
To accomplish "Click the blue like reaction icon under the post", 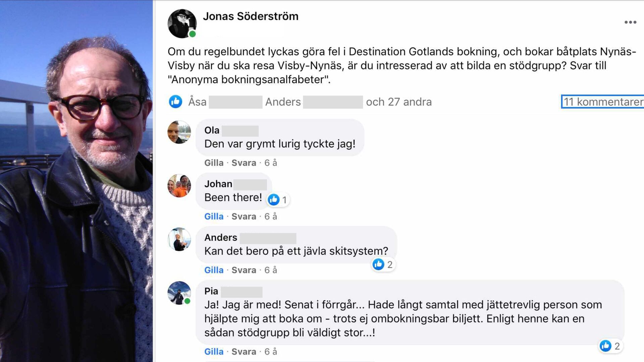I will click(x=175, y=102).
